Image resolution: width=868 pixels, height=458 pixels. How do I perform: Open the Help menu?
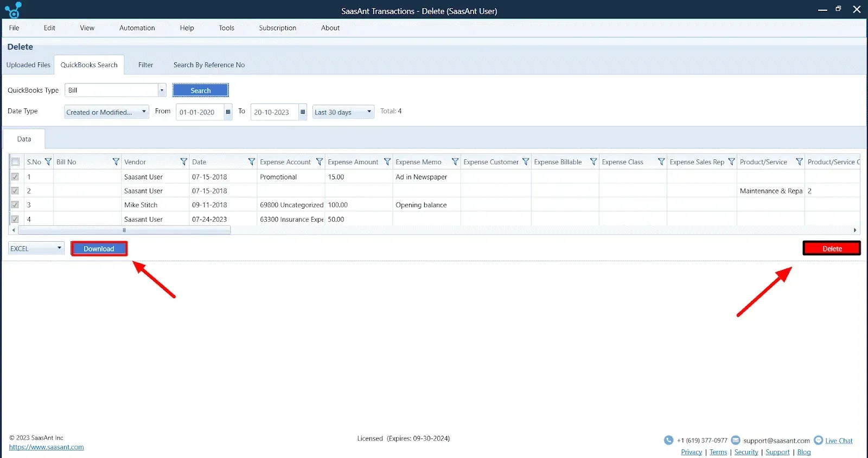[187, 28]
